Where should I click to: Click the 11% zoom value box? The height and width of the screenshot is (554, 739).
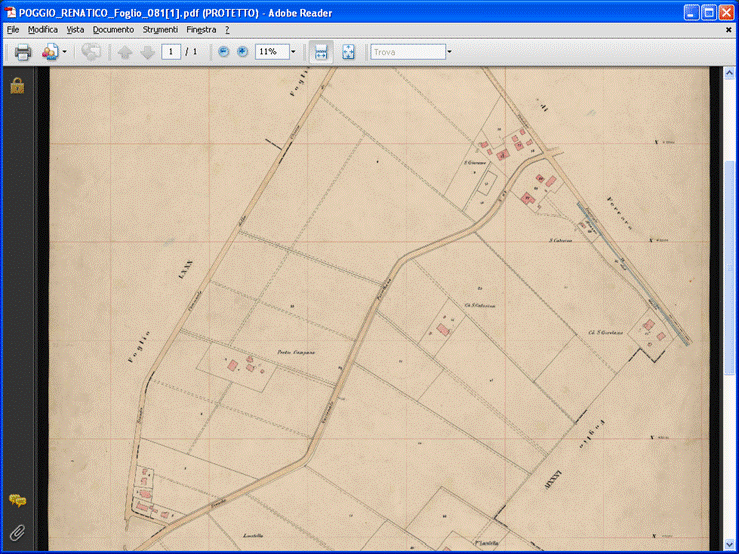point(272,52)
